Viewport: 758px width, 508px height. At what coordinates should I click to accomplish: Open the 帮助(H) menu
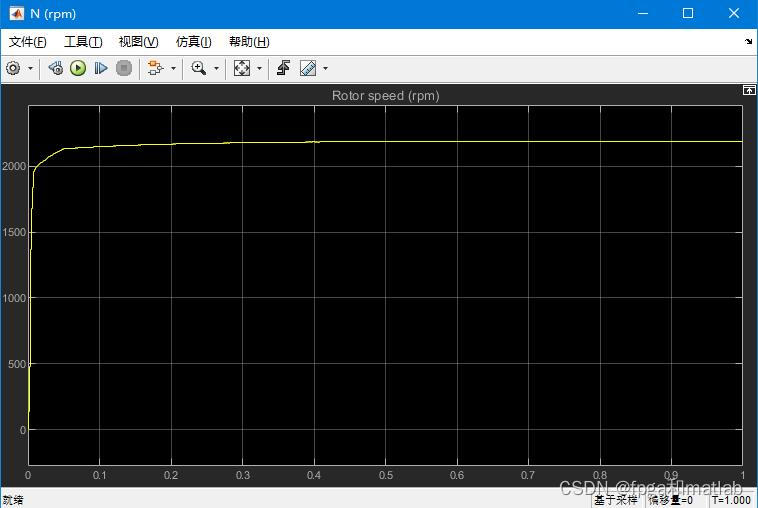click(249, 42)
